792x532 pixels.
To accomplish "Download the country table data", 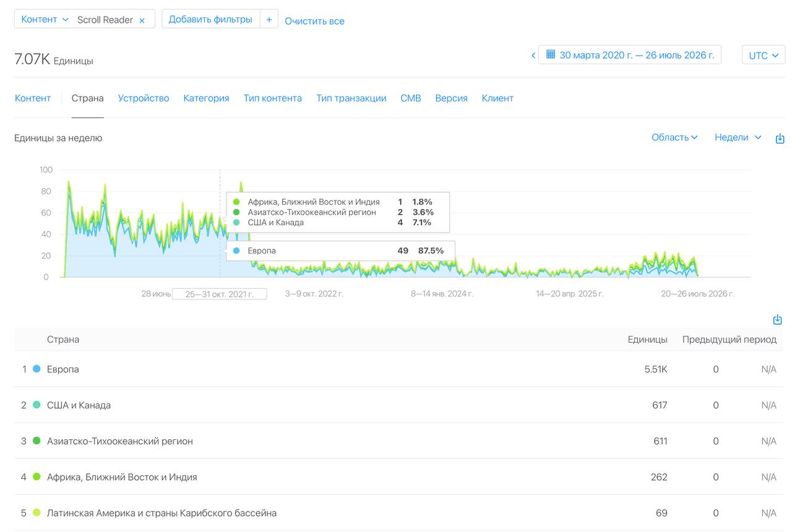I will (x=778, y=320).
